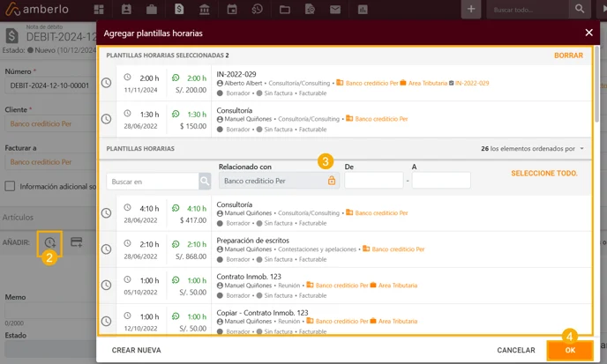Click the global search magnifier icon
Screen dimensions: 607x364
pyautogui.click(x=580, y=10)
